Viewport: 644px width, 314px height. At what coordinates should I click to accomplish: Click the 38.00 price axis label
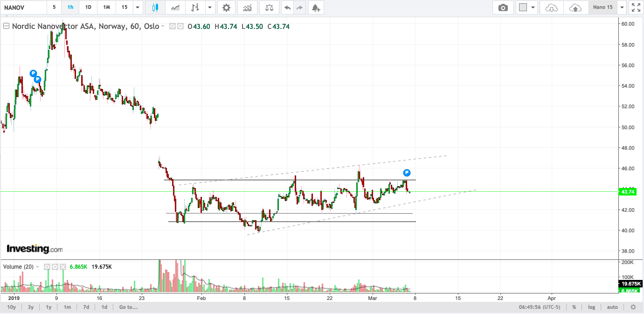pos(627,251)
